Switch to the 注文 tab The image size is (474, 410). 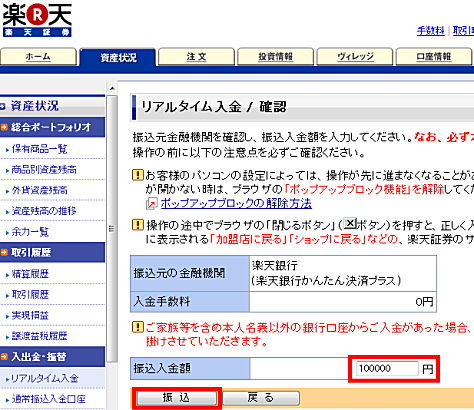pos(196,57)
